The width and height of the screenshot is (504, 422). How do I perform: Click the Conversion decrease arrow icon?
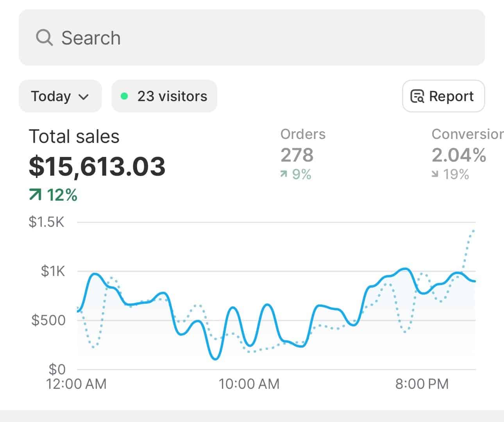[435, 174]
